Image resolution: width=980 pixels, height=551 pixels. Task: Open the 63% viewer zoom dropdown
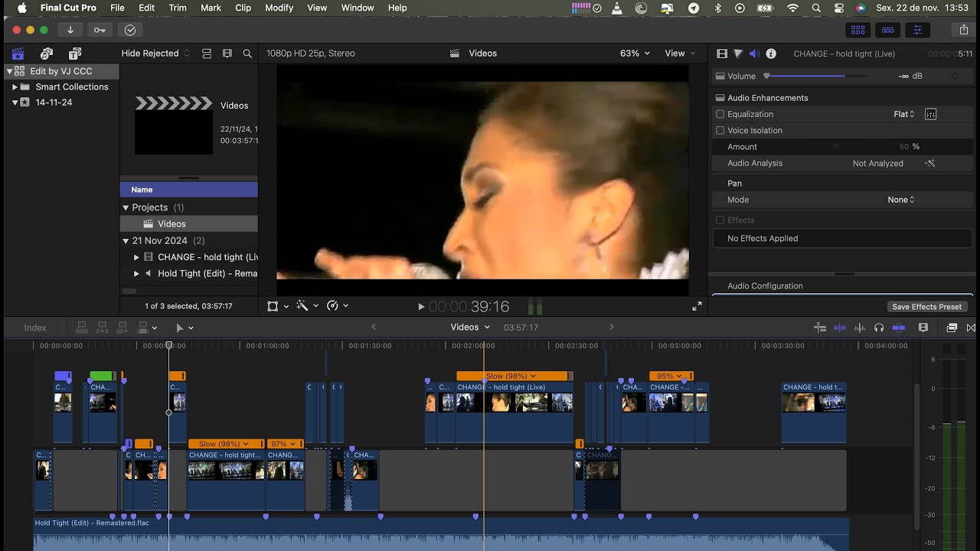click(634, 54)
